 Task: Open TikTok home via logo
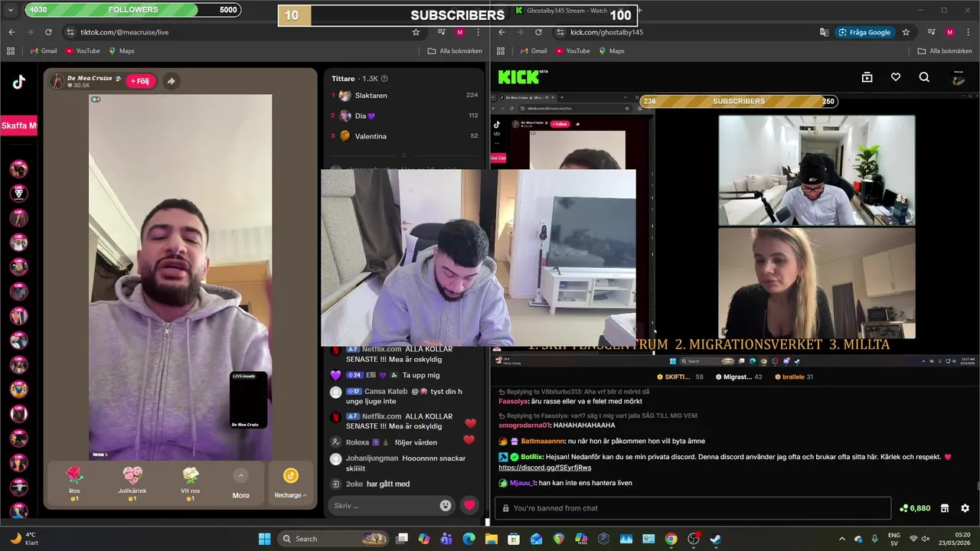(x=18, y=83)
